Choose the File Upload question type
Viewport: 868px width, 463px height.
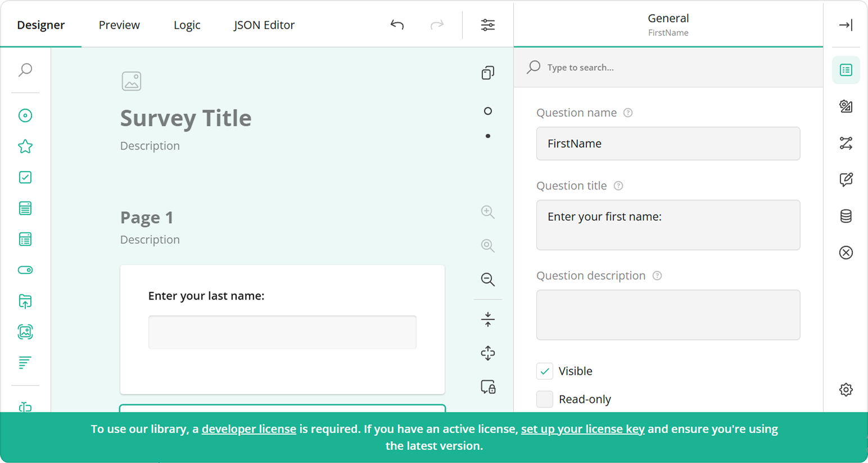25,301
